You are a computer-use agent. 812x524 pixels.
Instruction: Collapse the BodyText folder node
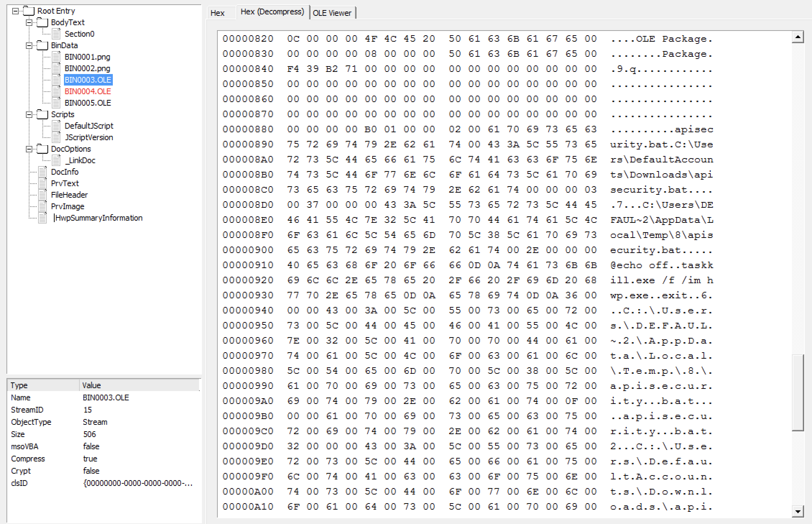click(29, 23)
